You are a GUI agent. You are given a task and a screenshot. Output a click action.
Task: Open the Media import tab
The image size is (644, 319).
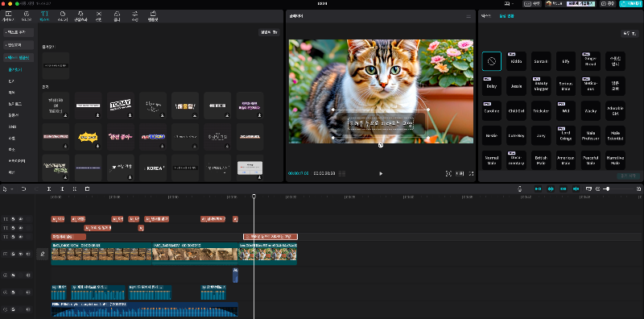(x=8, y=16)
